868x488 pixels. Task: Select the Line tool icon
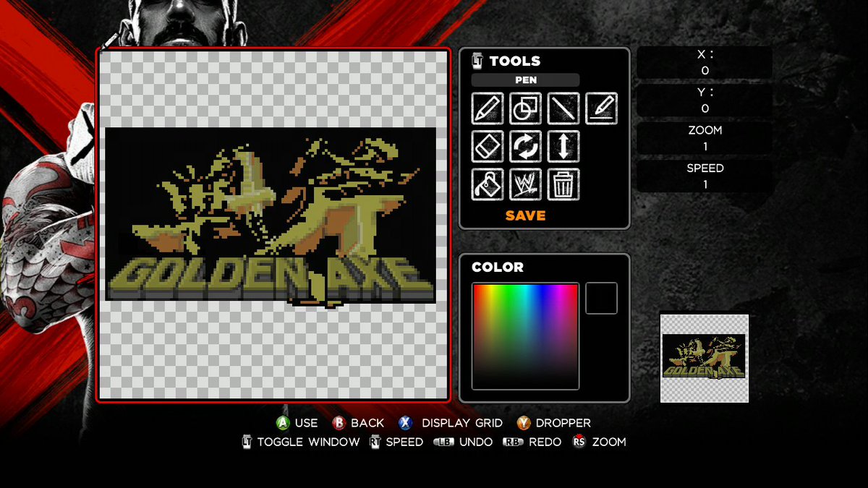563,108
